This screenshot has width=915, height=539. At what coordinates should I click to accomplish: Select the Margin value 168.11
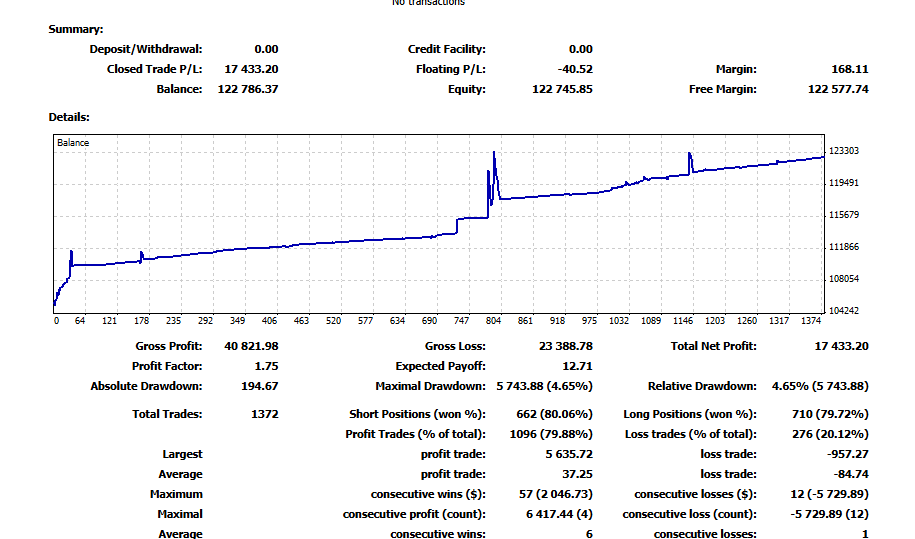pyautogui.click(x=850, y=69)
